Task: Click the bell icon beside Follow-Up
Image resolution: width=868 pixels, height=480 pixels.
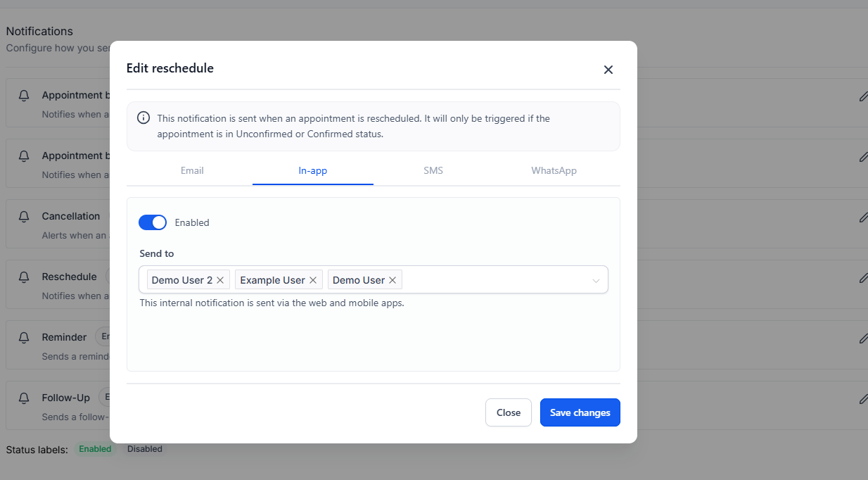Action: click(x=24, y=398)
